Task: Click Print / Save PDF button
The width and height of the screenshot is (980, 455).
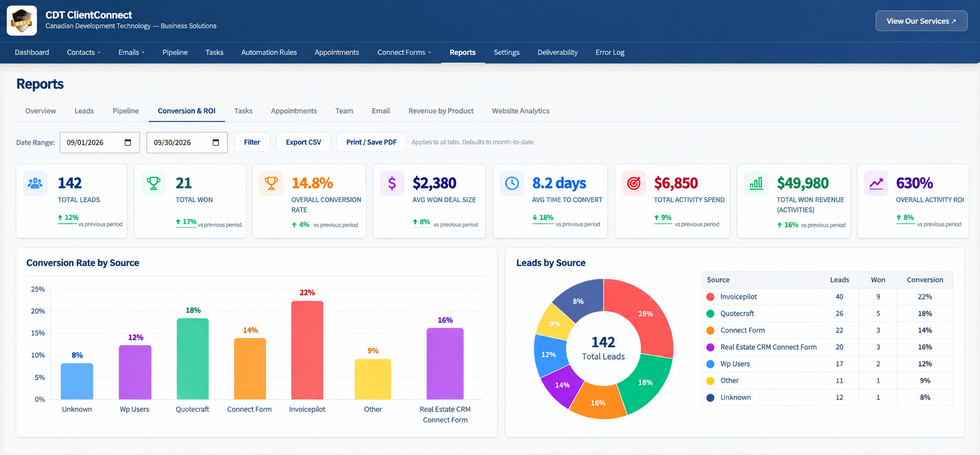Action: pyautogui.click(x=371, y=142)
